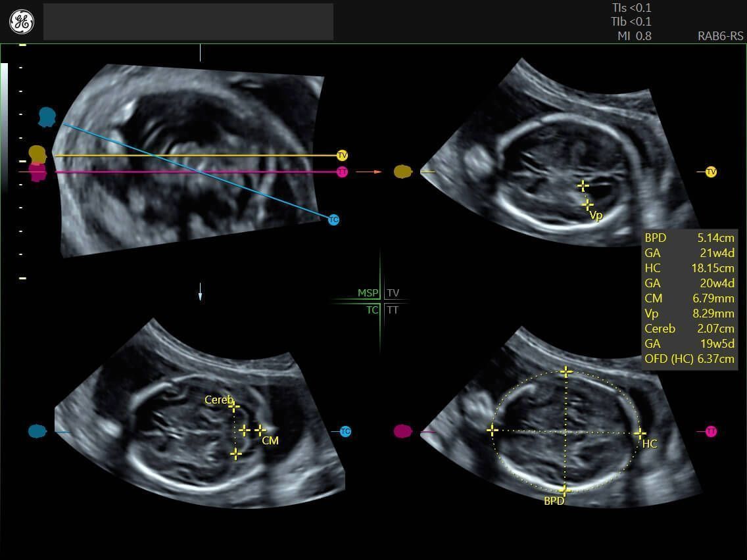Select the magenta TT circle on the sagittal line
This screenshot has width=747, height=560.
click(342, 172)
